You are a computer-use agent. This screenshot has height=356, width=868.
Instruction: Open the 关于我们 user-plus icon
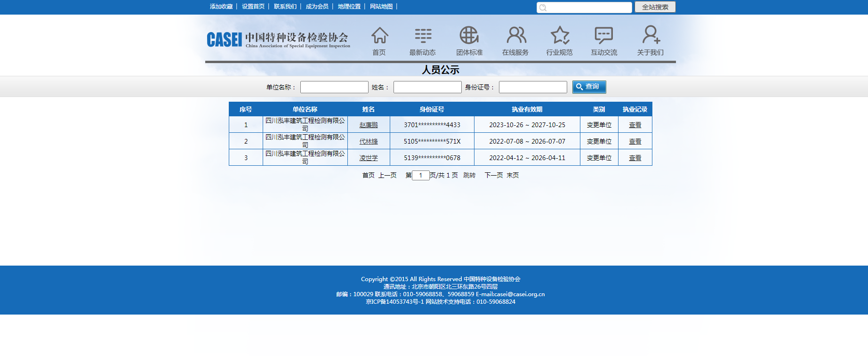pos(651,36)
